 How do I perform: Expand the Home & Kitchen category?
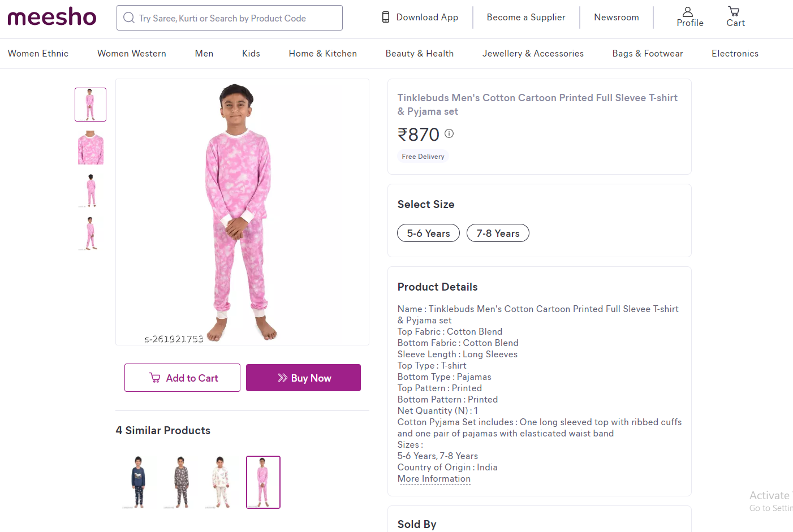(x=322, y=53)
